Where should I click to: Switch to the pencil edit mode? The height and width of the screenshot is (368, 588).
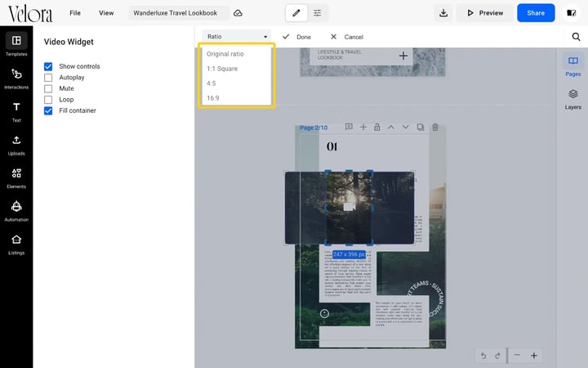tap(296, 13)
